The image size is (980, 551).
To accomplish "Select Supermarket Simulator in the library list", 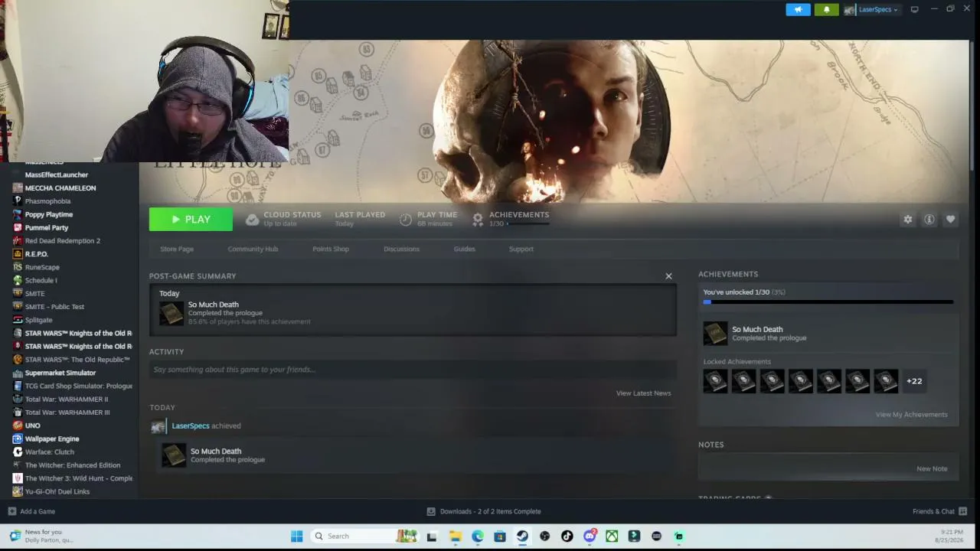I will point(60,373).
